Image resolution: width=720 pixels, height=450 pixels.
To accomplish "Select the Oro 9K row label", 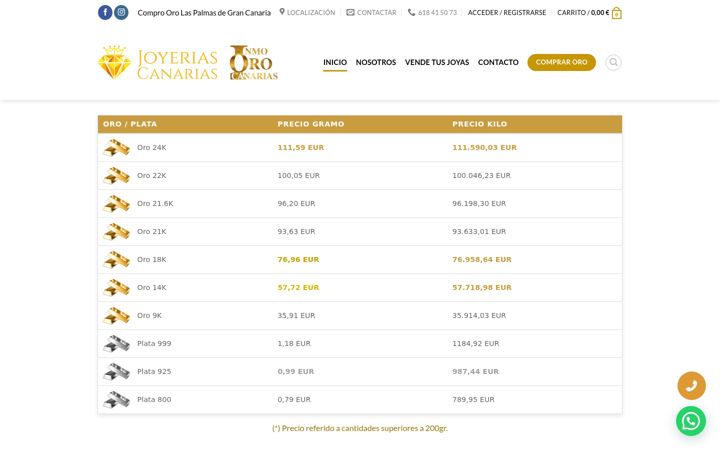I will (x=149, y=315).
